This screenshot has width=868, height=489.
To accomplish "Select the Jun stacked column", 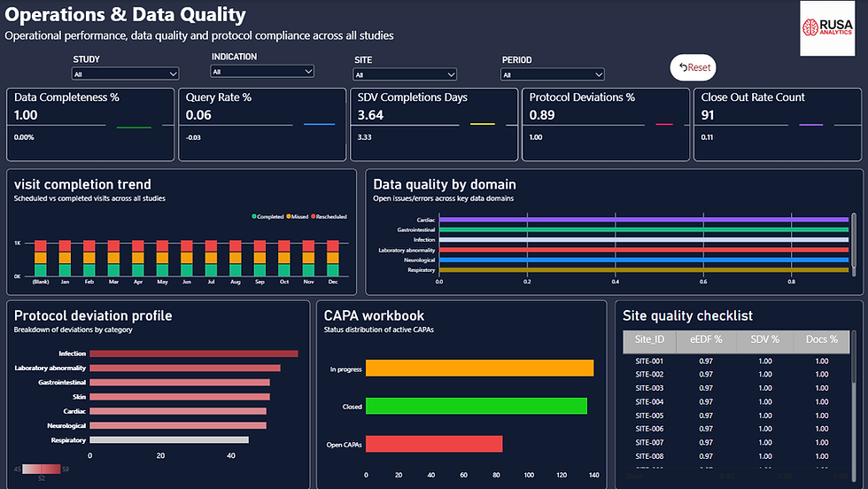I will point(187,258).
